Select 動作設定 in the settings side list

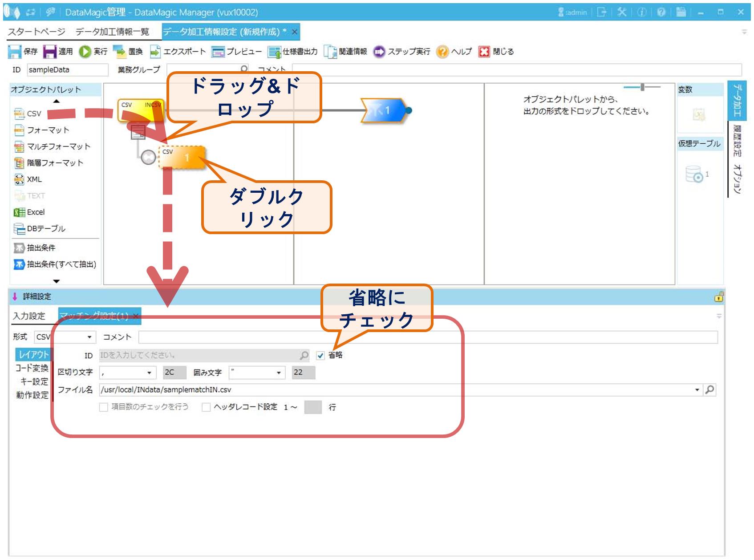[x=32, y=395]
